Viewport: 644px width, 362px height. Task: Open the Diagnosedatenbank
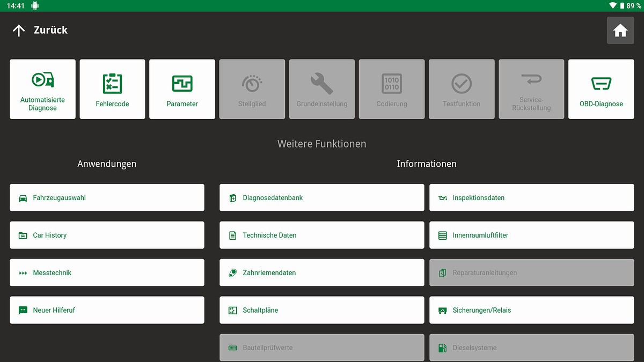tap(321, 198)
